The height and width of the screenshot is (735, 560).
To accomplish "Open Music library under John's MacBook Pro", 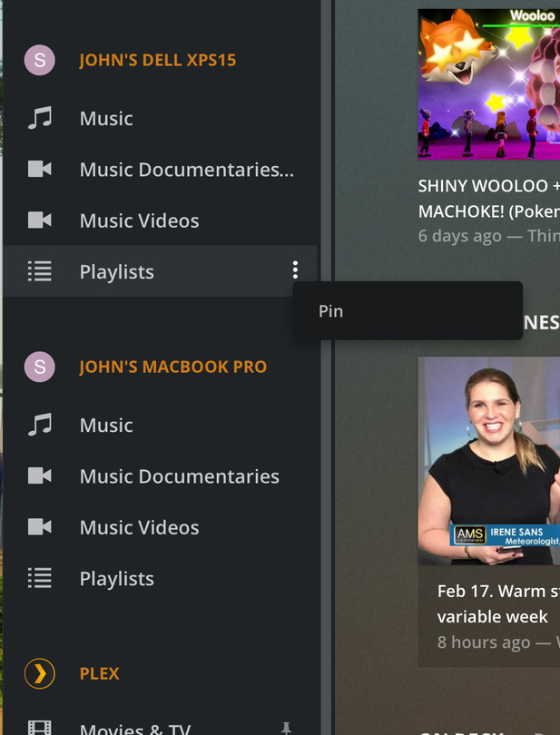I will pyautogui.click(x=106, y=426).
